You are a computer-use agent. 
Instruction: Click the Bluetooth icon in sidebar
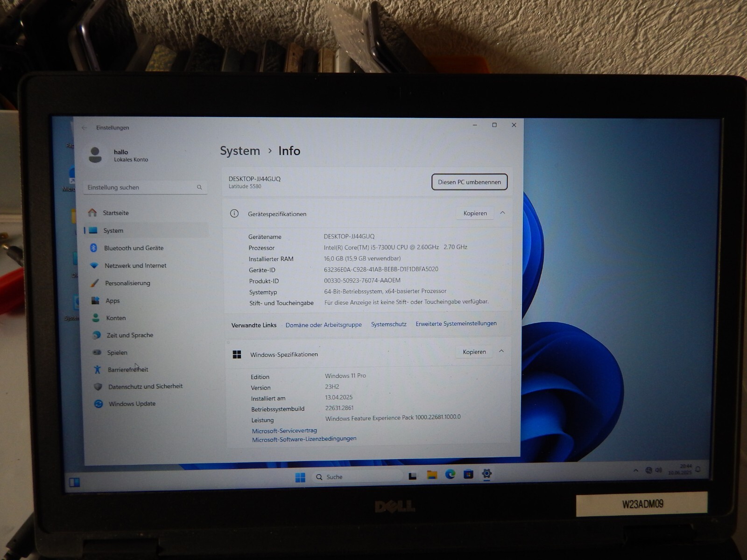pos(93,248)
